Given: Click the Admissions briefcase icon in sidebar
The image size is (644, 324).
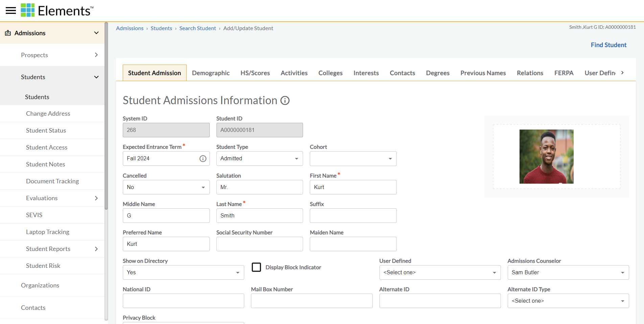Looking at the screenshot, I should pos(8,33).
